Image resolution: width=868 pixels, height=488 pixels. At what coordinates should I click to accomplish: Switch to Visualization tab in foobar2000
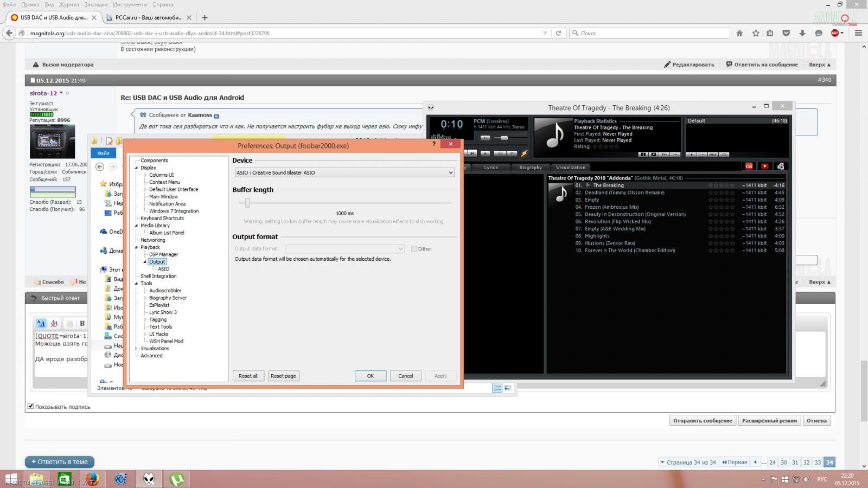571,168
